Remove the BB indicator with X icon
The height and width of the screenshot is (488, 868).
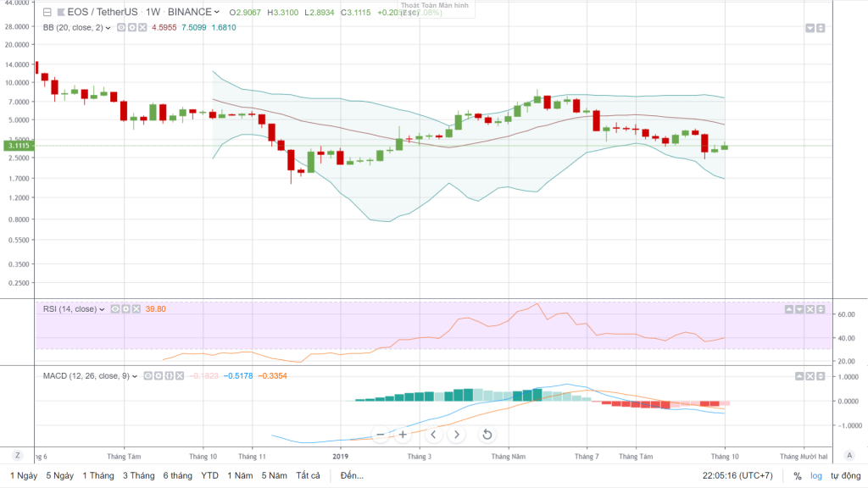pyautogui.click(x=142, y=27)
